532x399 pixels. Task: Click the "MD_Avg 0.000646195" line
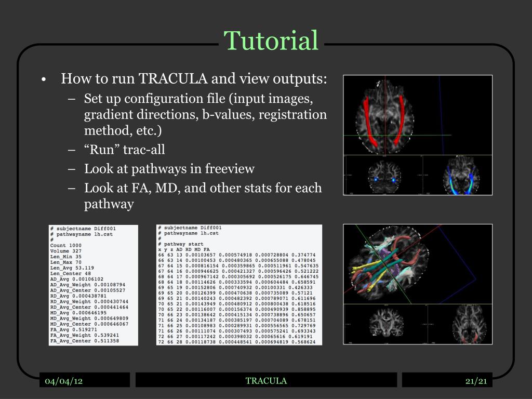tap(78, 313)
